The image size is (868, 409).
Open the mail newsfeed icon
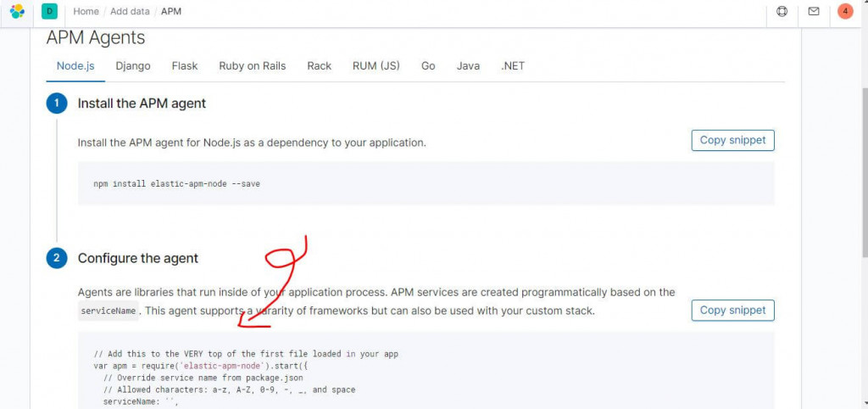click(x=813, y=11)
